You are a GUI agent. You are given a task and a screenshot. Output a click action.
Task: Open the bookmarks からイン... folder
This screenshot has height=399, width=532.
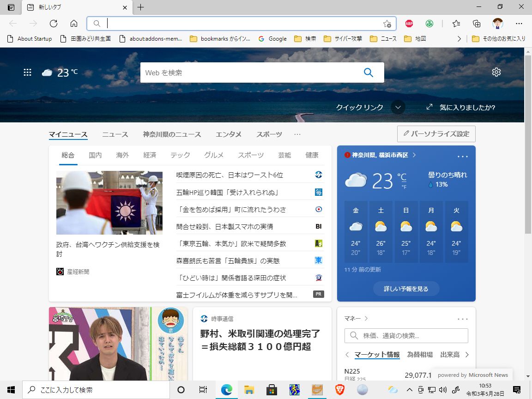pos(220,39)
